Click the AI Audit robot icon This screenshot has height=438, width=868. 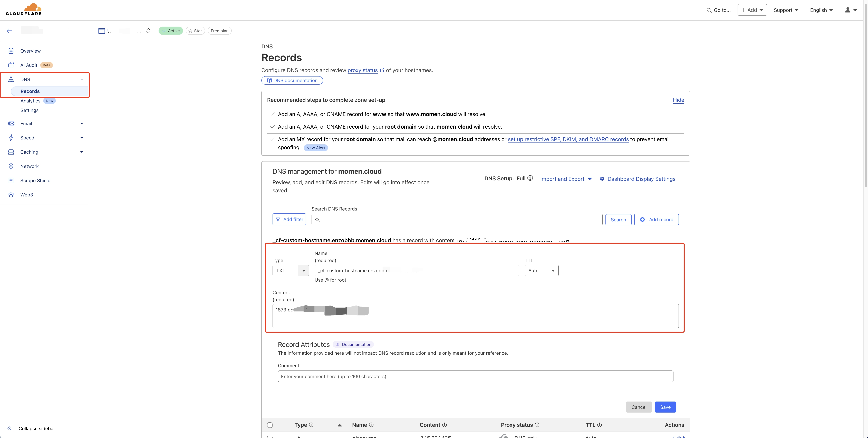(x=11, y=65)
